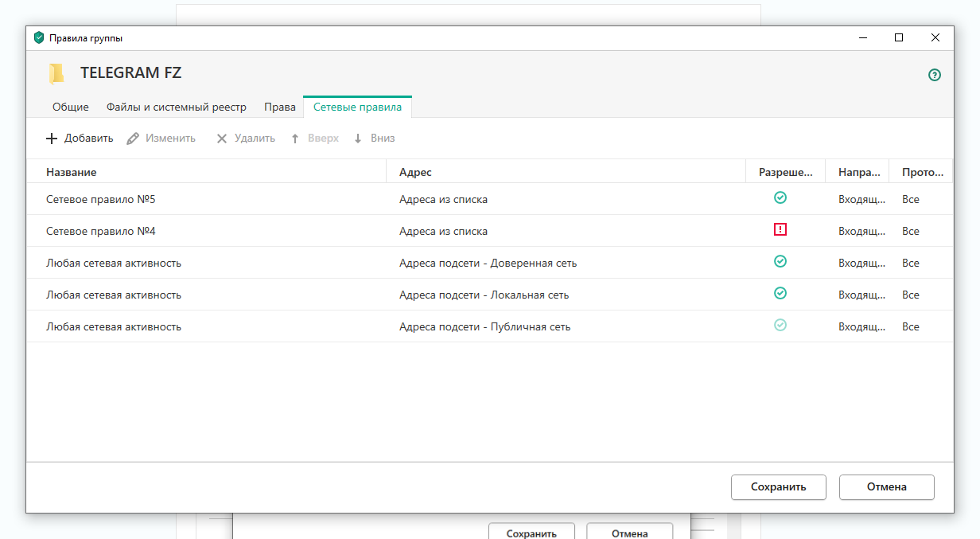Click Сохранить in the background window
Screen dimensions: 980x539
tap(531, 532)
